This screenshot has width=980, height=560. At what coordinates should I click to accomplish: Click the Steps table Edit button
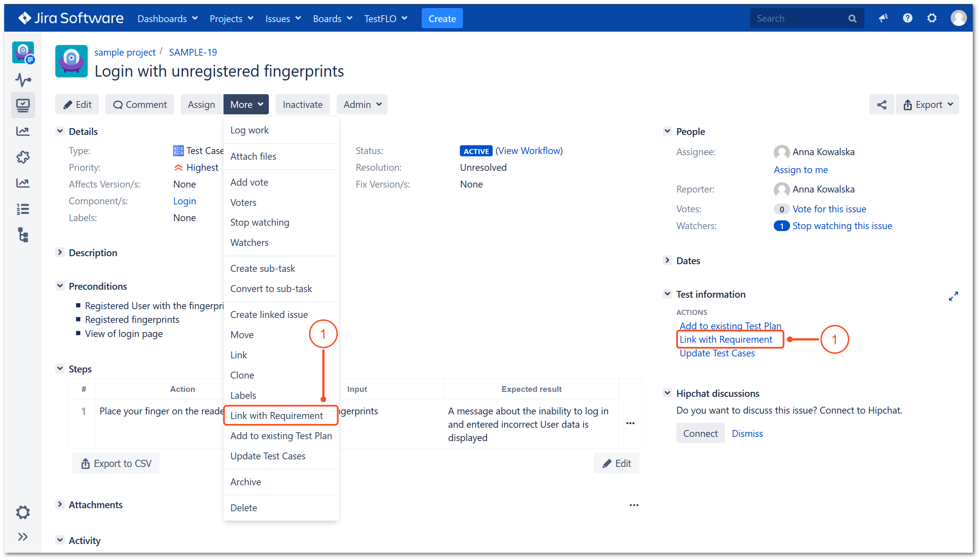617,463
